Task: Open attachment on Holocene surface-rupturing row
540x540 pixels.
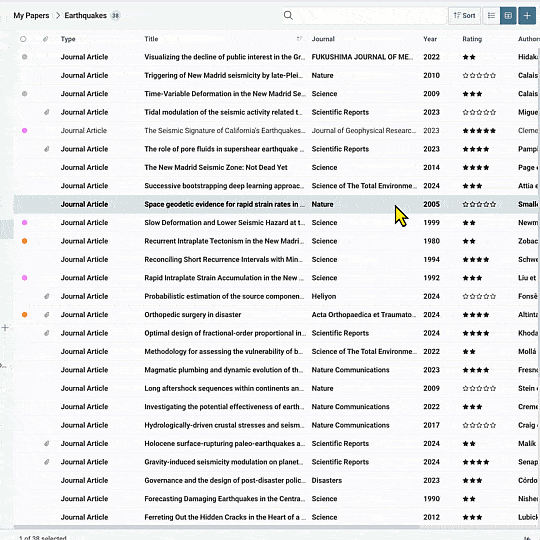Action: [46, 444]
